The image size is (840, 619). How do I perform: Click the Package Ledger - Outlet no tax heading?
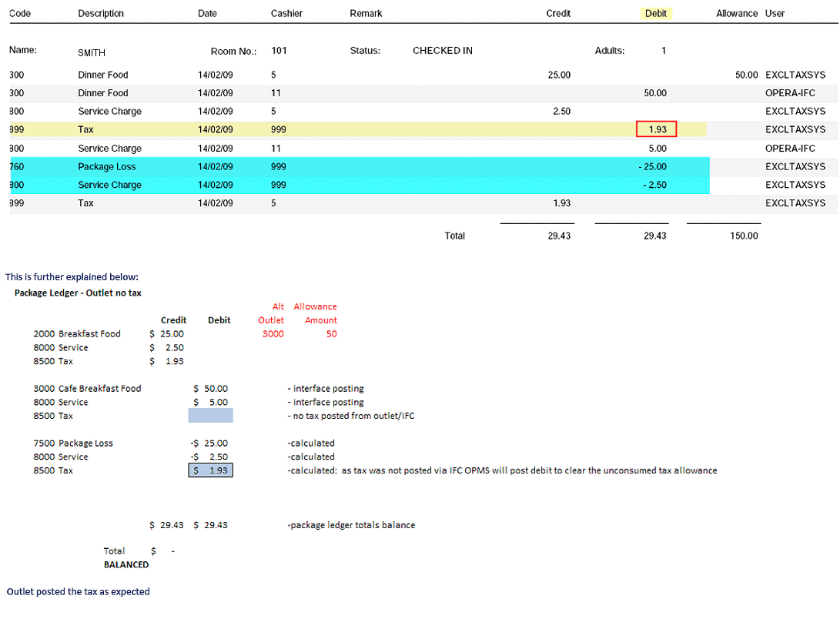[77, 293]
